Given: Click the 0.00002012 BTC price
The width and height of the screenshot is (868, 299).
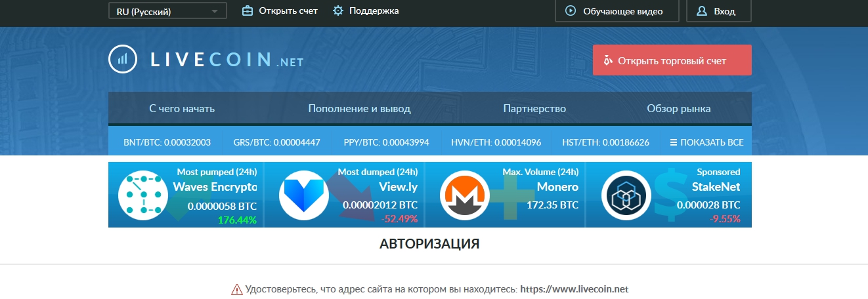Looking at the screenshot, I should point(380,205).
